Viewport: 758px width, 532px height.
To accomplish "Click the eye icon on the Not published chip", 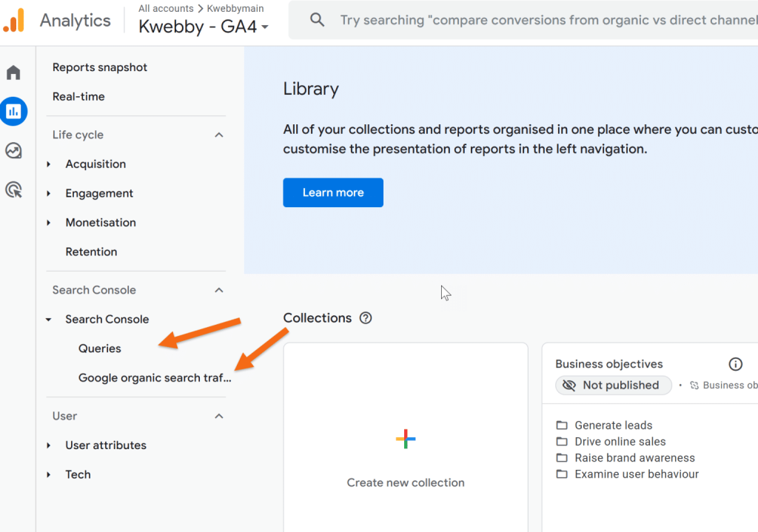I will pos(569,385).
